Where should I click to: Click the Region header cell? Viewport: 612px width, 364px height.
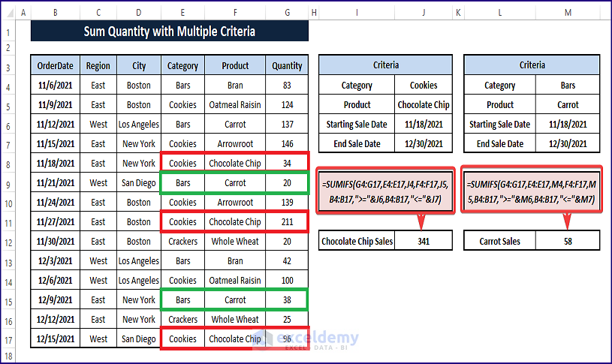point(98,65)
